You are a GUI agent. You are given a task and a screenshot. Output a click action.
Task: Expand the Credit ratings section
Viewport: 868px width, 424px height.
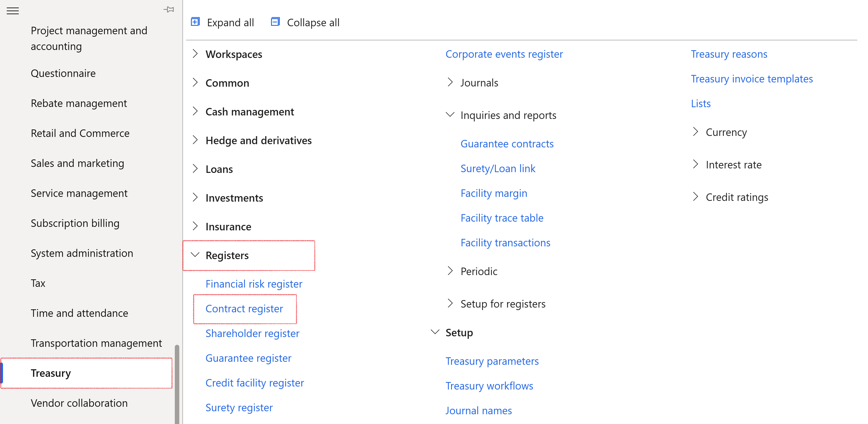[696, 197]
